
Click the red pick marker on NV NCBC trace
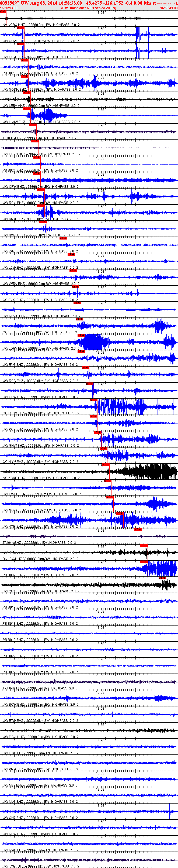coord(3,12)
